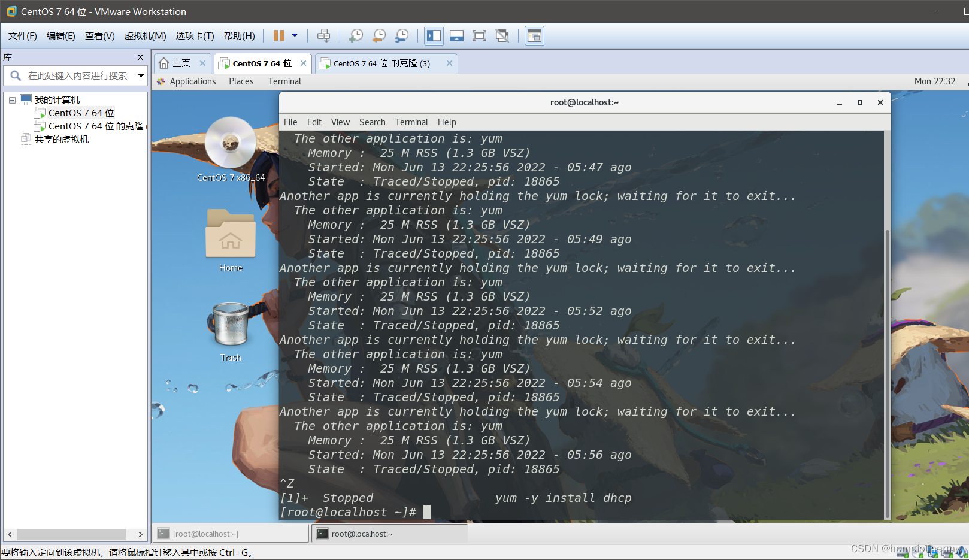The width and height of the screenshot is (969, 560).
Task: Open the terminal's Terminal menu
Action: coord(411,122)
